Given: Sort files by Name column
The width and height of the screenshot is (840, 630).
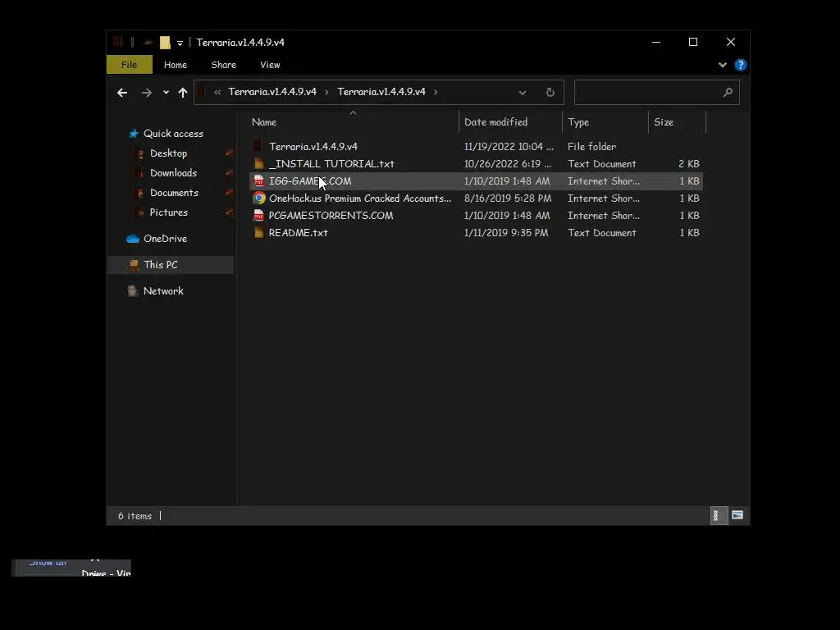Looking at the screenshot, I should coord(354,122).
